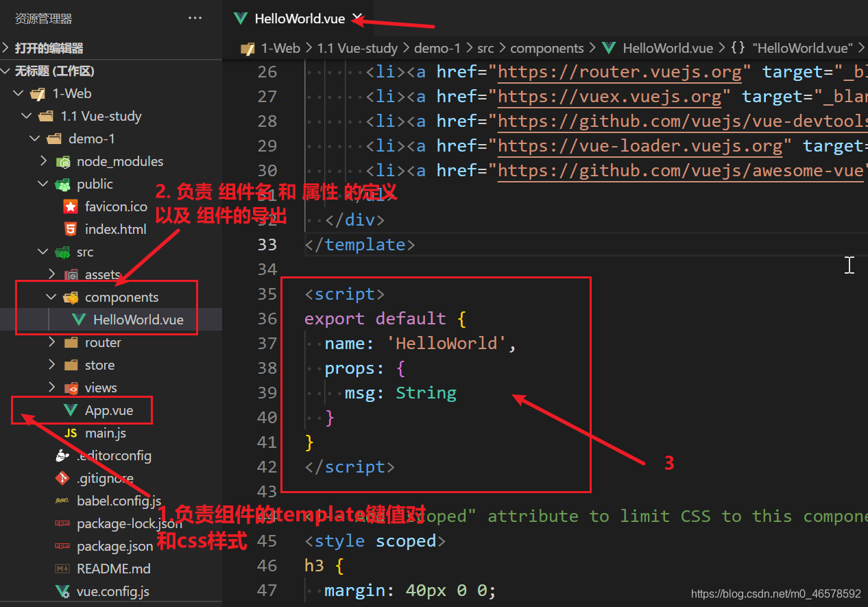Viewport: 868px width, 607px height.
Task: Click line number 36 in gutter
Action: [267, 319]
